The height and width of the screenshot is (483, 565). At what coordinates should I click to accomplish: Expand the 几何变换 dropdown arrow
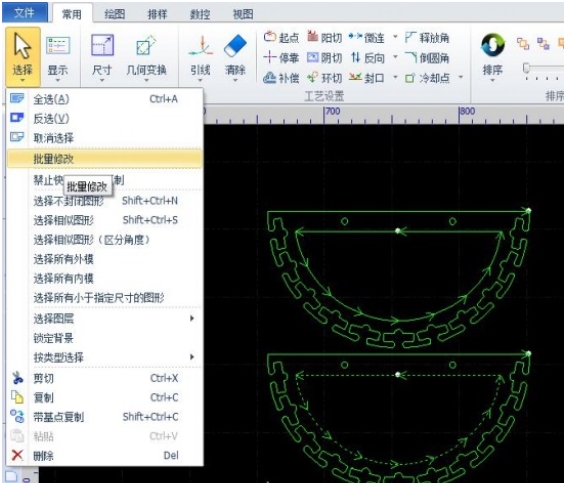tap(146, 80)
